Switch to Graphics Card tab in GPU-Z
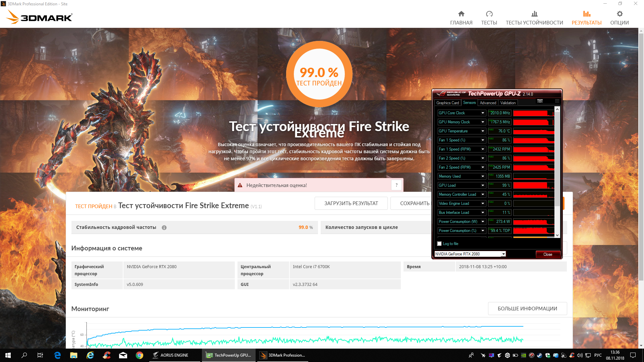The image size is (644, 362). click(x=447, y=103)
